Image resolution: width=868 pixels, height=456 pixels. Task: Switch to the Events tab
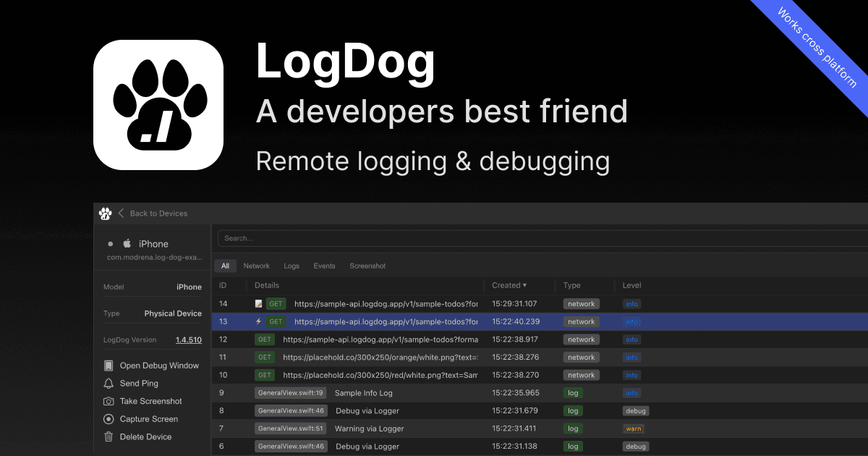point(324,266)
